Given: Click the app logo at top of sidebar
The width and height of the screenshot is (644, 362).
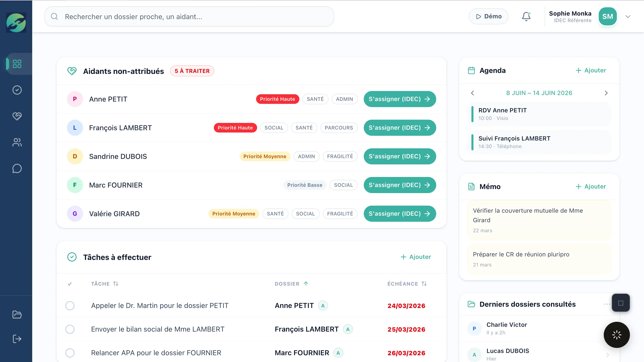Looking at the screenshot, I should (16, 22).
